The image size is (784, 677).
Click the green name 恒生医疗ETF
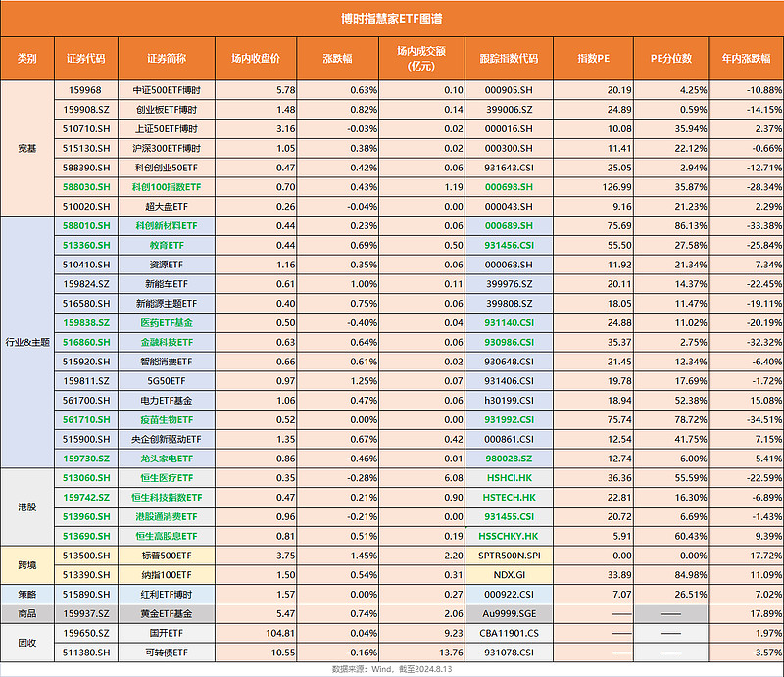pos(167,478)
